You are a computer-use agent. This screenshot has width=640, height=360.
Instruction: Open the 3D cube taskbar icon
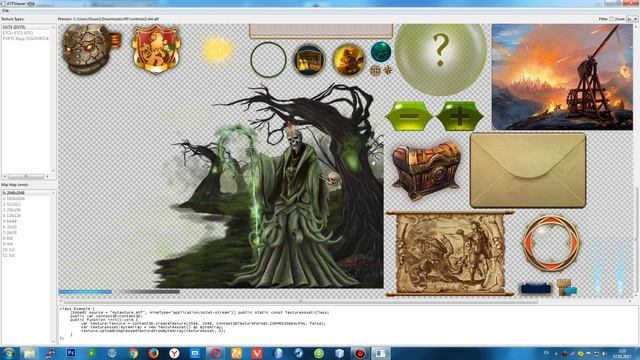pyautogui.click(x=339, y=353)
